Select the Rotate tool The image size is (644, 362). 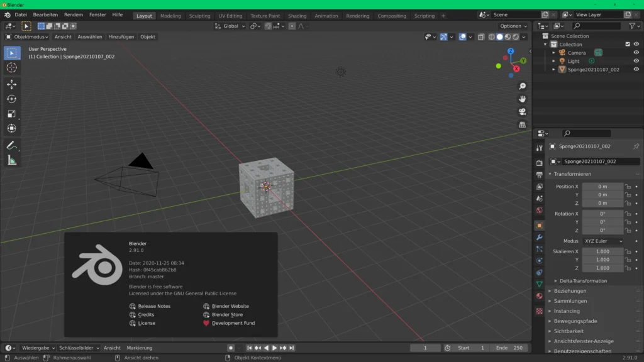pyautogui.click(x=11, y=99)
